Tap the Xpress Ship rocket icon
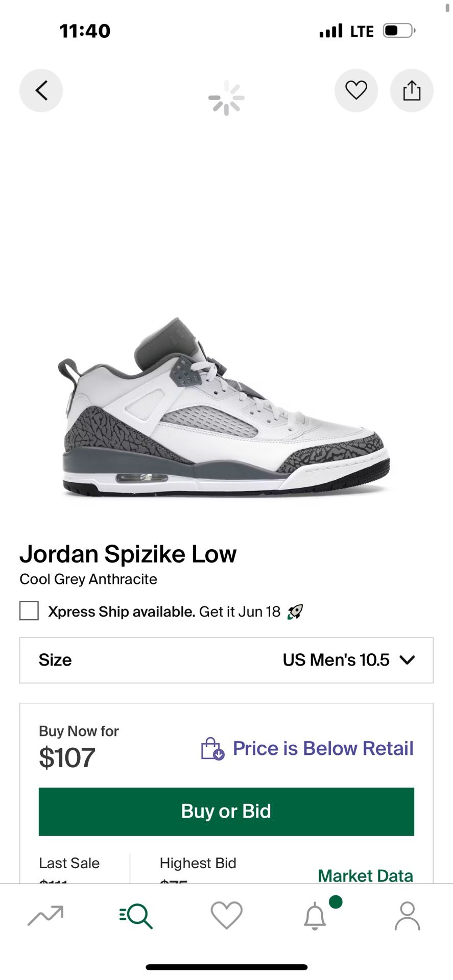This screenshot has height=980, width=453. point(295,611)
